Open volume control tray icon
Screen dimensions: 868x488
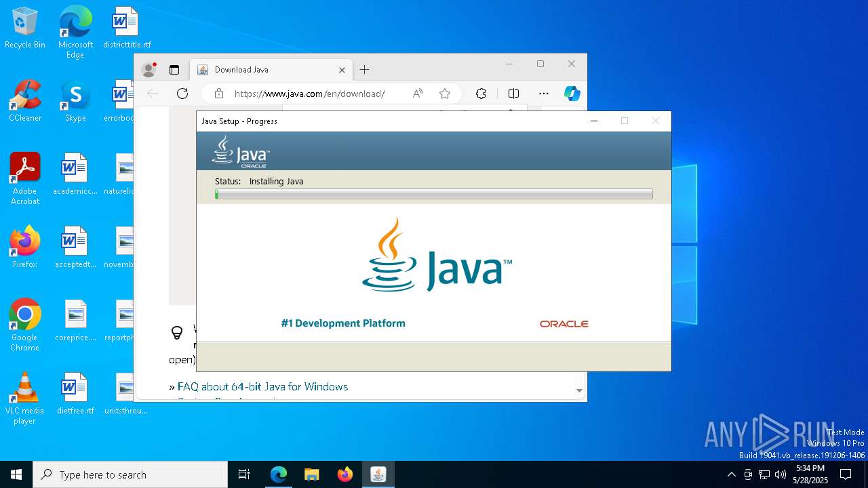click(x=781, y=474)
